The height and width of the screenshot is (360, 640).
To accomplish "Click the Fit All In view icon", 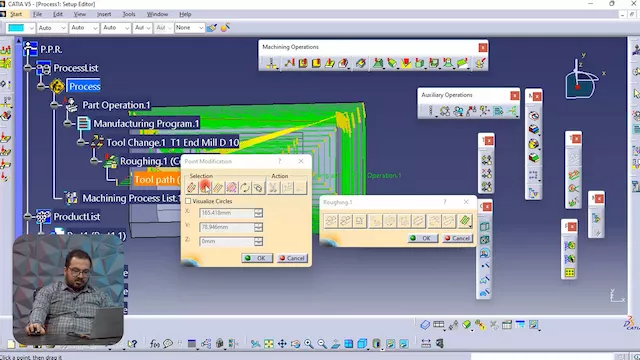I will 269,344.
